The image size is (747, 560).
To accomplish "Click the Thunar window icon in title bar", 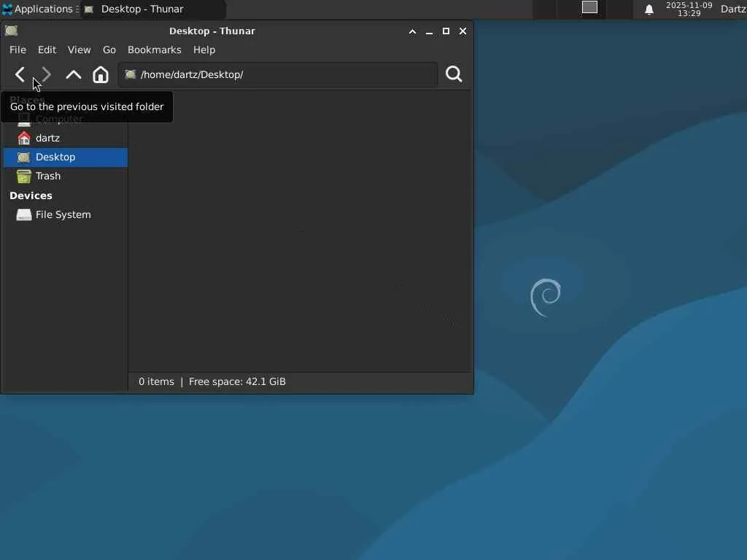I will tap(12, 31).
